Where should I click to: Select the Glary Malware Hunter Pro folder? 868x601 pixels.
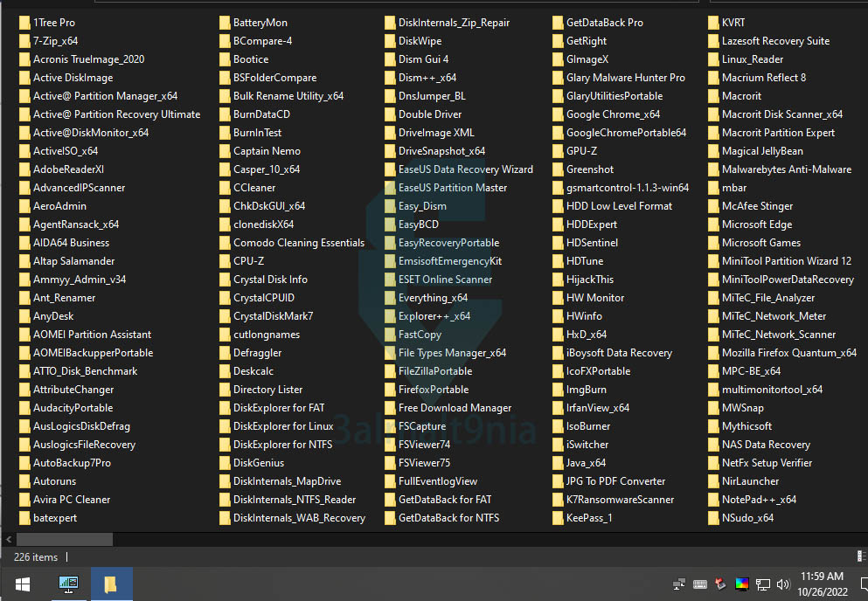pos(626,78)
